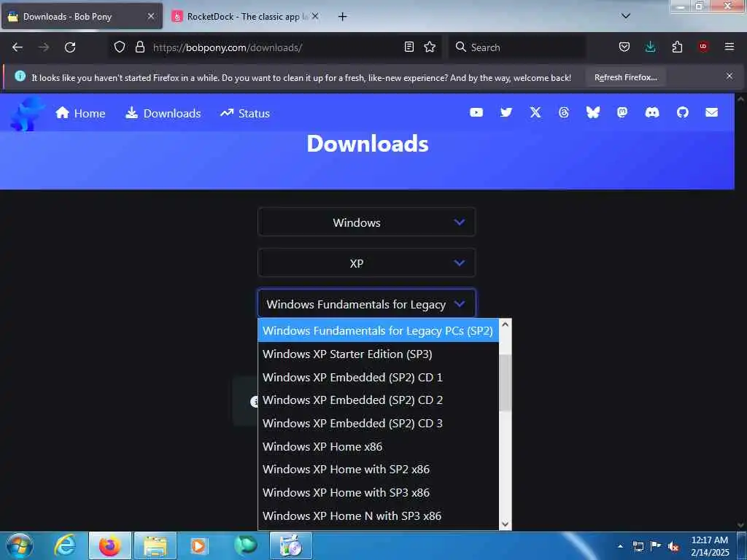Reload the page with the refresh icon
The width and height of the screenshot is (747, 560).
tap(70, 47)
